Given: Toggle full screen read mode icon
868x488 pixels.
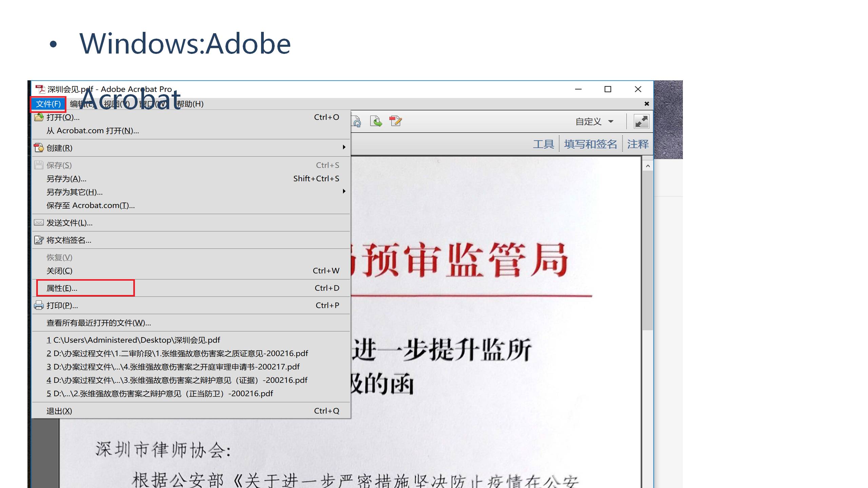Looking at the screenshot, I should click(x=641, y=121).
